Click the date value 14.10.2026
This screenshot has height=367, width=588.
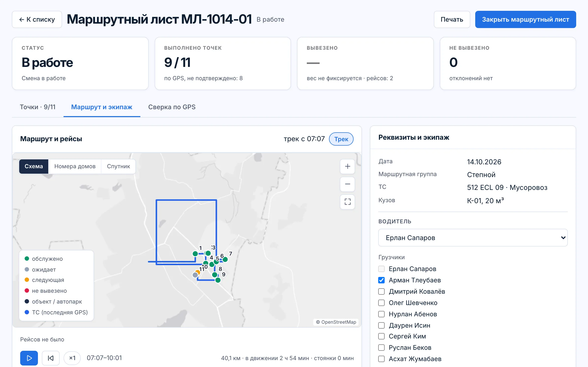coord(484,162)
